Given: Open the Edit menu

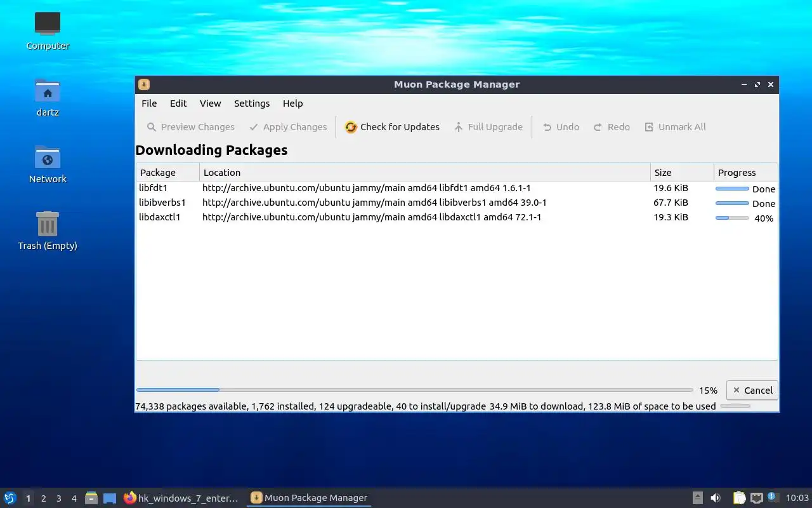Looking at the screenshot, I should 178,104.
